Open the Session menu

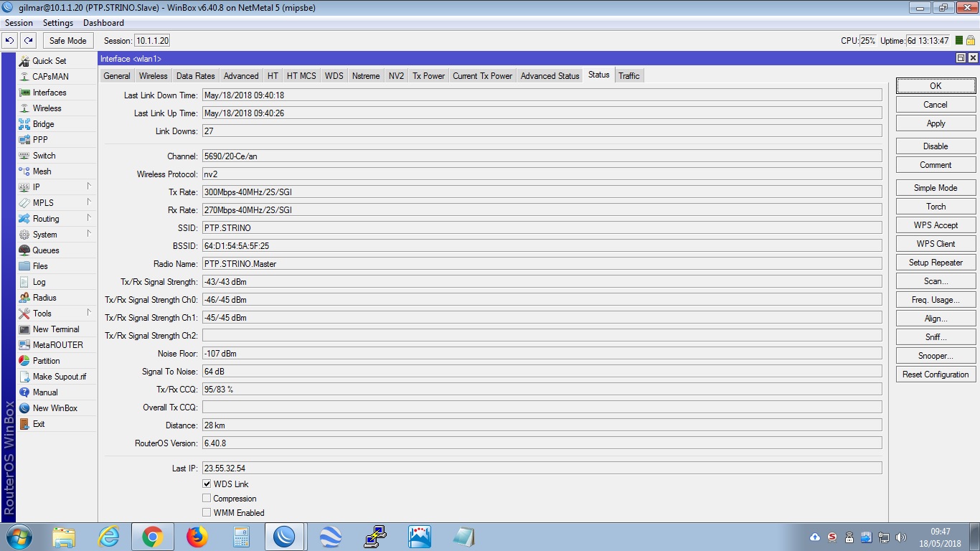pyautogui.click(x=19, y=23)
